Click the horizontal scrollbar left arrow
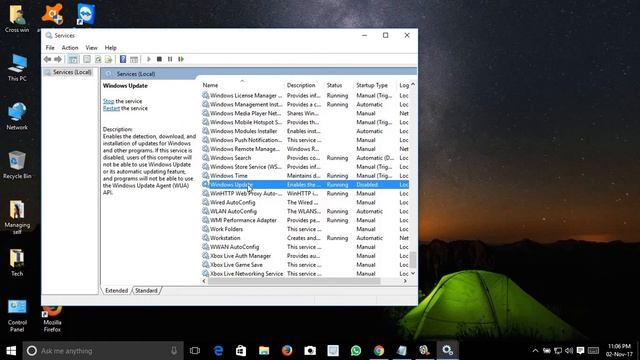 click(204, 281)
